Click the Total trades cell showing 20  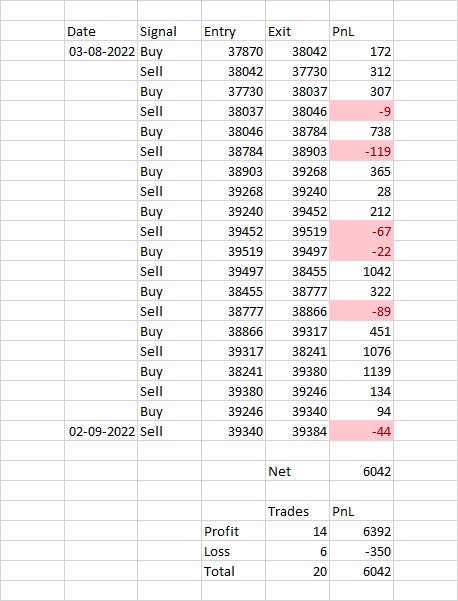tap(297, 571)
